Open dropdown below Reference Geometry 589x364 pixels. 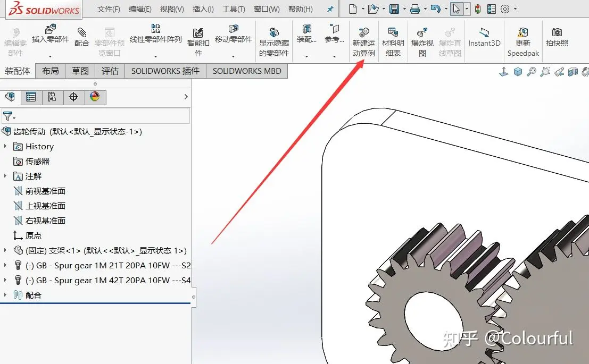coord(334,57)
